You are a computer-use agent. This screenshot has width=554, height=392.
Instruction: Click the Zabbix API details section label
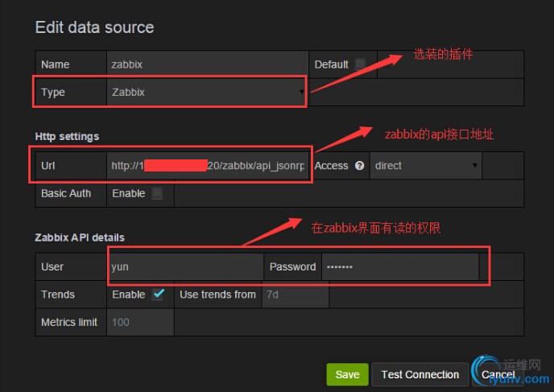pos(80,237)
